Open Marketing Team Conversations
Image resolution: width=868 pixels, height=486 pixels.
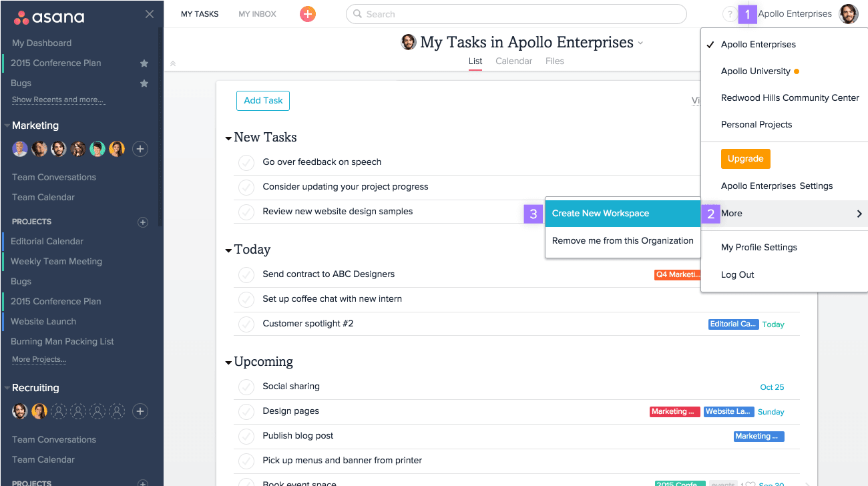(x=54, y=178)
